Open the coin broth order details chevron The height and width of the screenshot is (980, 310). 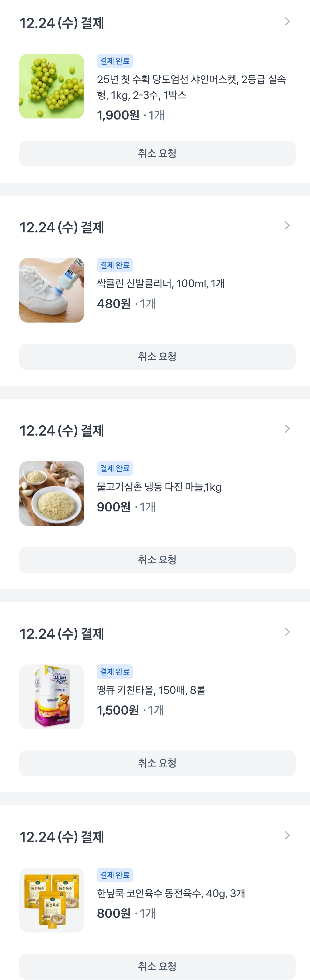click(287, 836)
